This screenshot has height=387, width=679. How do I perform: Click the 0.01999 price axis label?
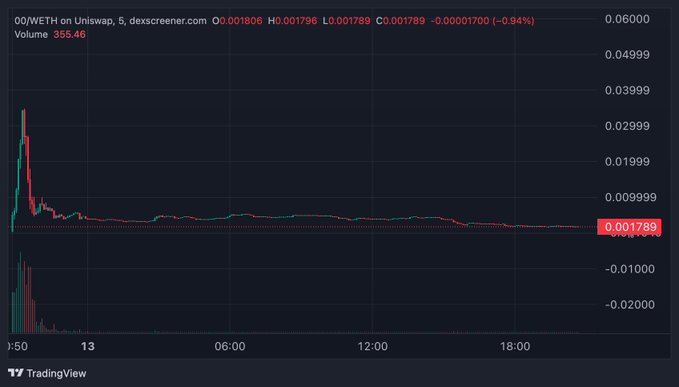coord(627,161)
